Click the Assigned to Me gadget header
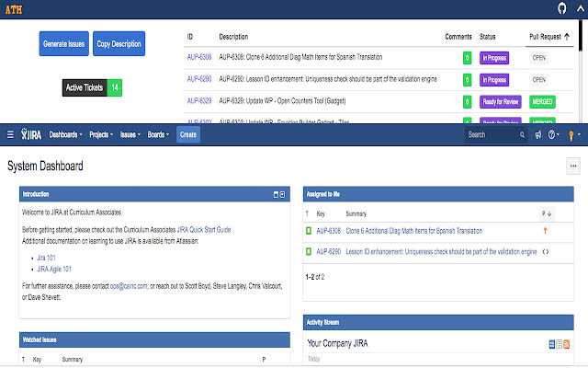Image resolution: width=588 pixels, height=368 pixels. (x=438, y=194)
